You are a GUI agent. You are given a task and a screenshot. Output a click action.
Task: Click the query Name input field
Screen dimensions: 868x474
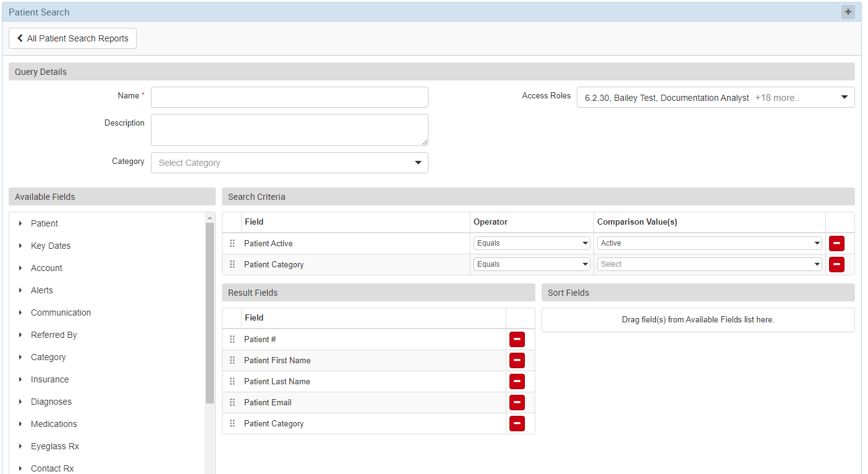[x=289, y=97]
